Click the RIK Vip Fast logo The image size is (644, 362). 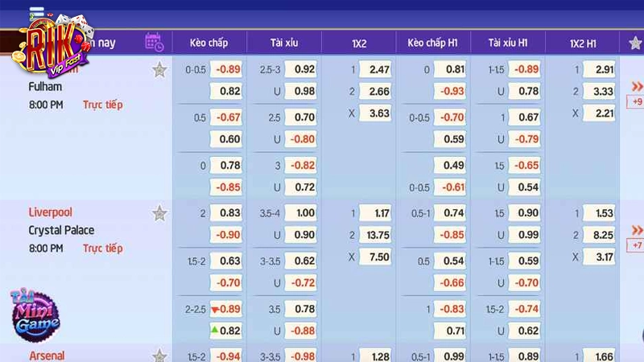pyautogui.click(x=52, y=47)
